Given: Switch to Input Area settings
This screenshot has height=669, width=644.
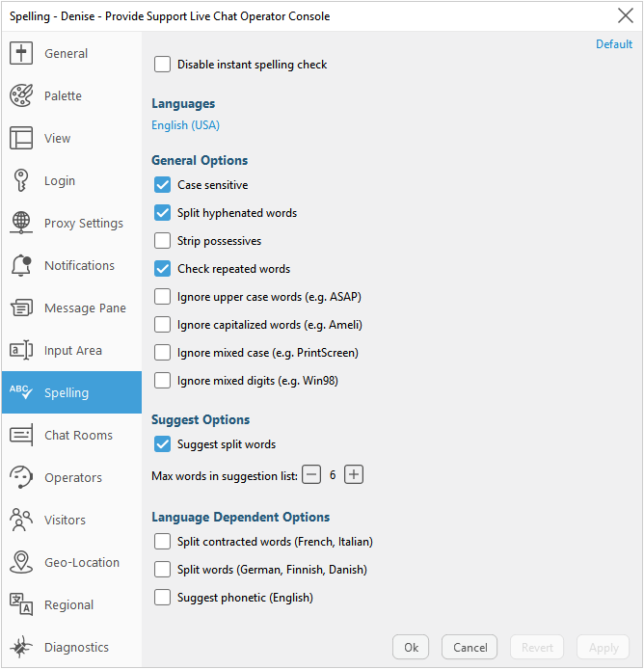Looking at the screenshot, I should point(71,350).
